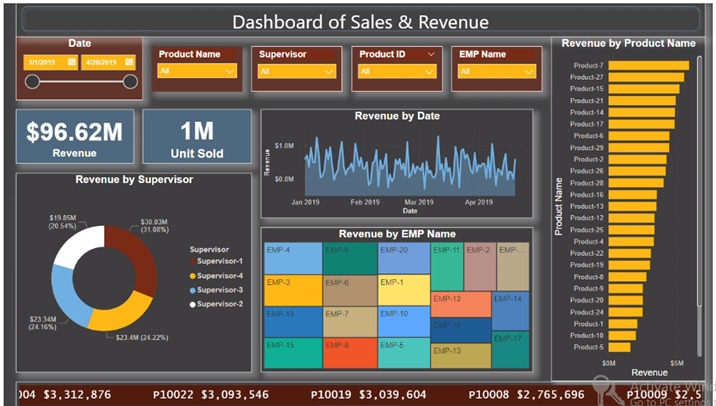Click the Supervisor-3 legend marker
Screen dimensions: 716x406
point(192,289)
